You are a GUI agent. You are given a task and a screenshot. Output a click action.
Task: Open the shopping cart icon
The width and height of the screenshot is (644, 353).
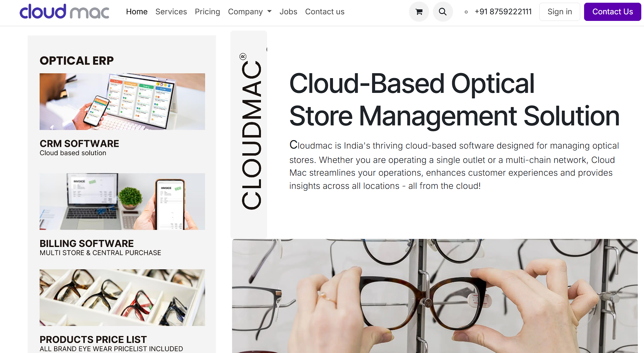(x=419, y=12)
